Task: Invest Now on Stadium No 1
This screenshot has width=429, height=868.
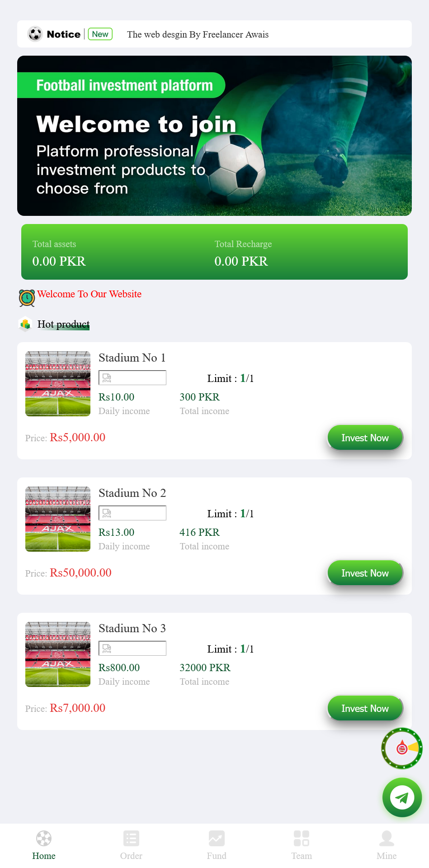Action: pyautogui.click(x=365, y=438)
